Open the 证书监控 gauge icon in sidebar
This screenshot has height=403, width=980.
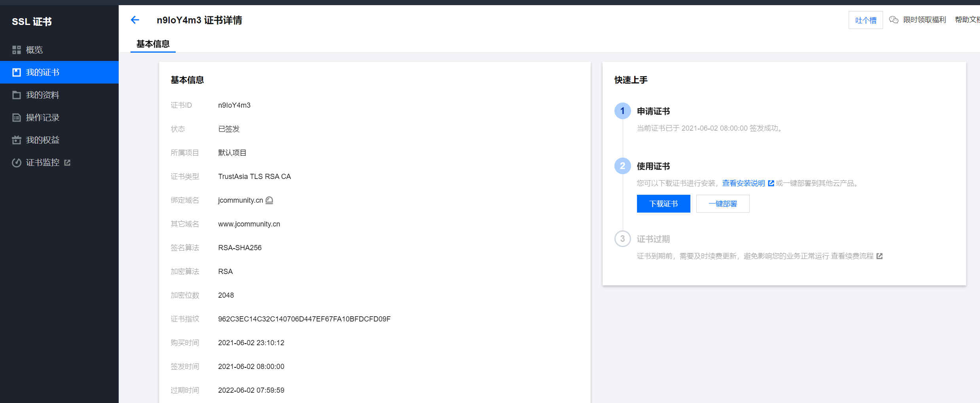(x=16, y=162)
